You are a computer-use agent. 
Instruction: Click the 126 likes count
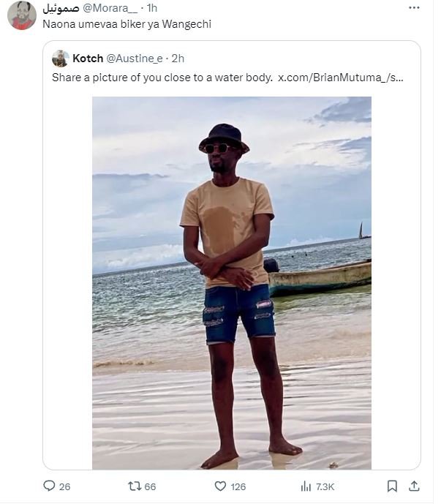coord(238,487)
